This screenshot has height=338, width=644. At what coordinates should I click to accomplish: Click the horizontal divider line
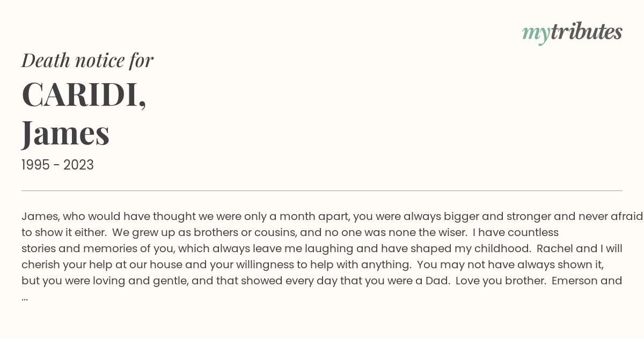[322, 190]
